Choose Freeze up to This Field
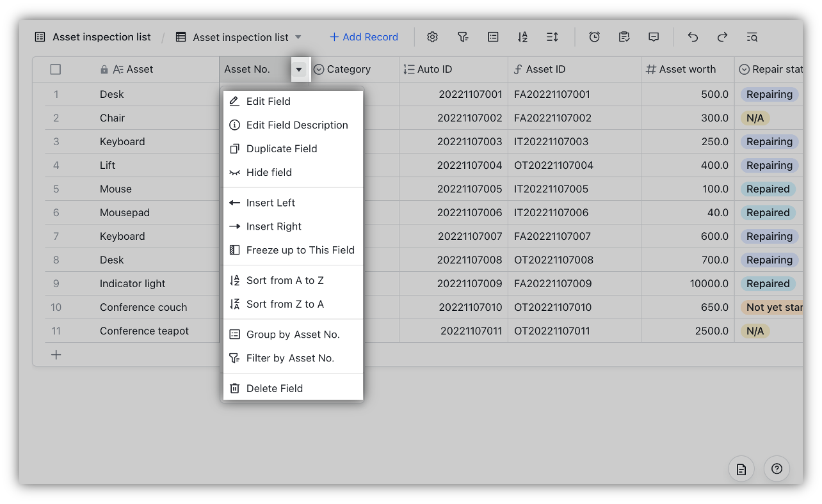The width and height of the screenshot is (822, 504). coord(300,250)
